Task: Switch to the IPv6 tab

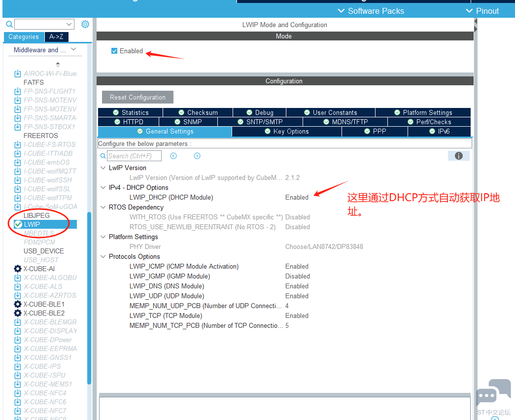Action: coord(439,132)
